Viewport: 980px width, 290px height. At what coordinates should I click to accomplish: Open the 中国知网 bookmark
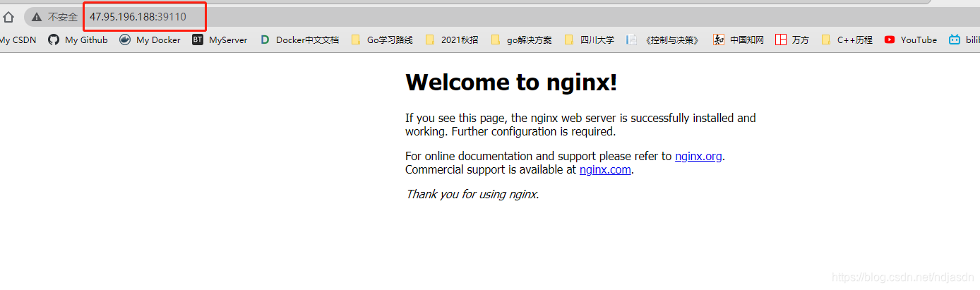click(739, 40)
